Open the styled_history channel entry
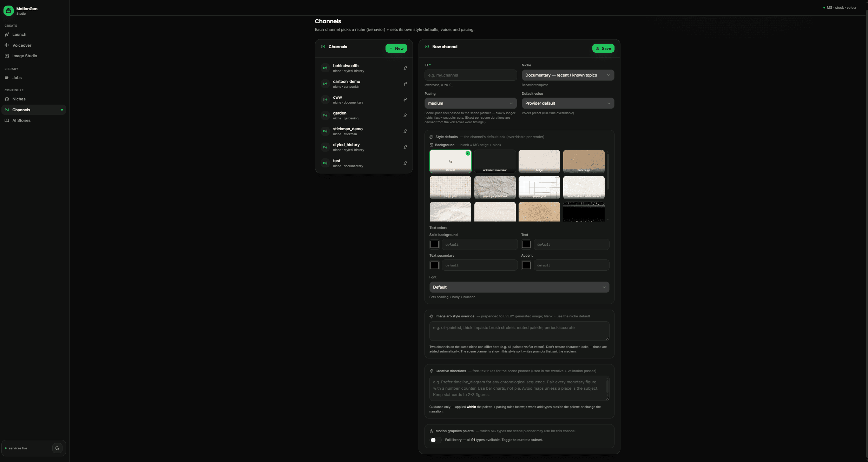The height and width of the screenshot is (462, 868). click(x=364, y=147)
